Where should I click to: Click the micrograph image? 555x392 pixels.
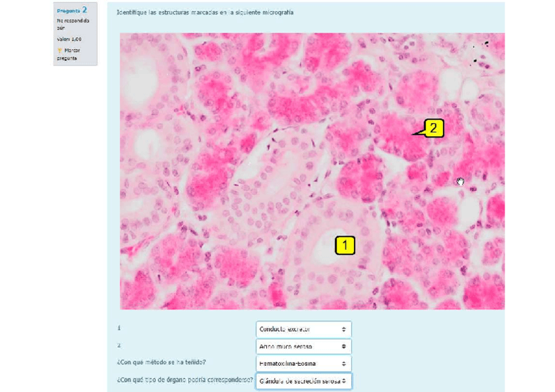[x=312, y=171]
